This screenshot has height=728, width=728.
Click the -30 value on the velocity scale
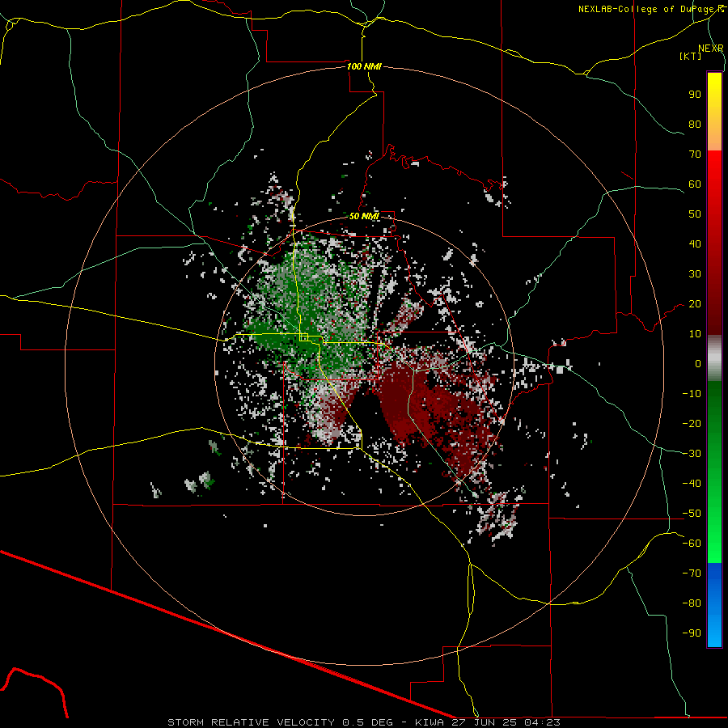[692, 454]
